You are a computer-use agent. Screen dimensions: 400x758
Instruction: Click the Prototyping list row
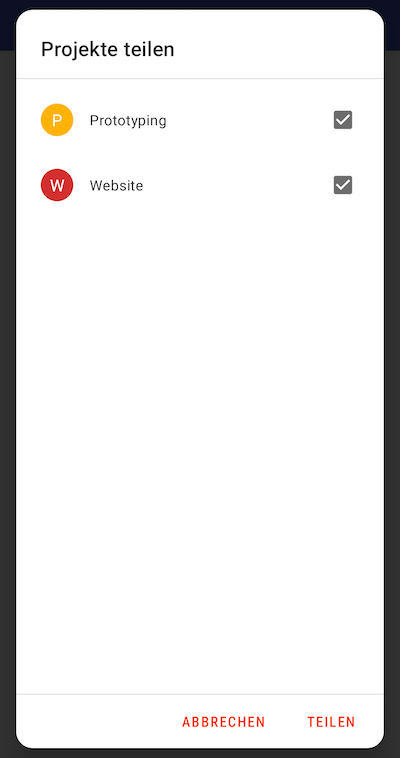tap(200, 120)
